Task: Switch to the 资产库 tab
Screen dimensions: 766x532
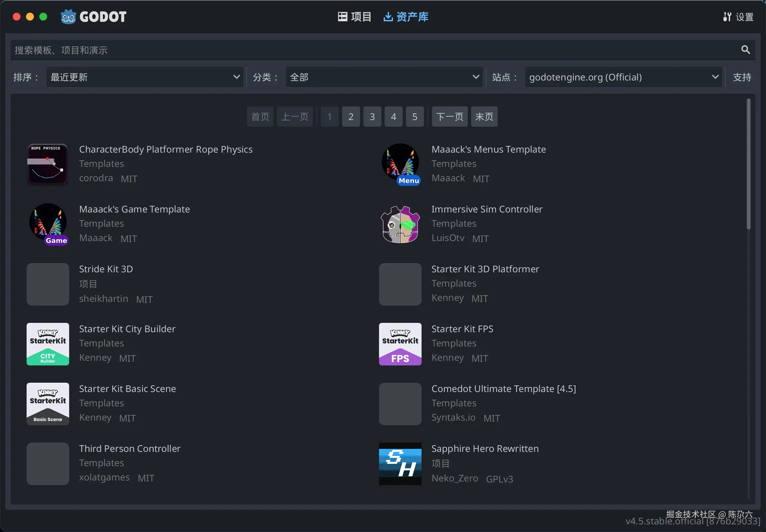Action: (406, 17)
